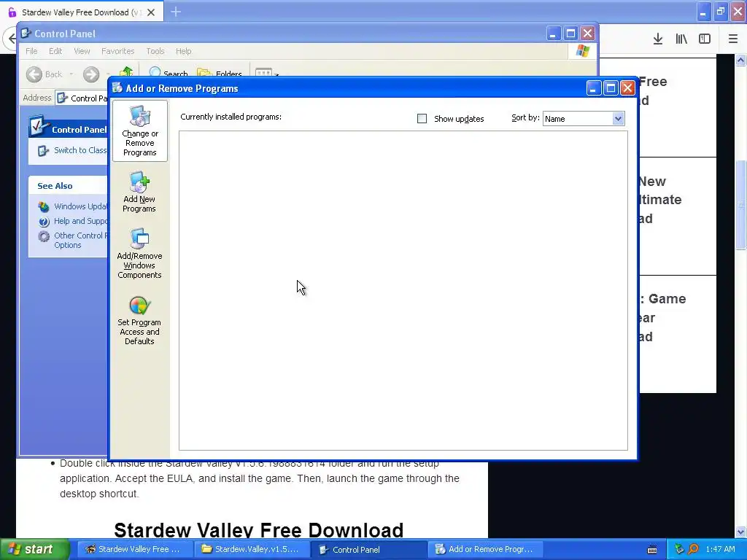Close the Add or Remove Programs window

628,88
